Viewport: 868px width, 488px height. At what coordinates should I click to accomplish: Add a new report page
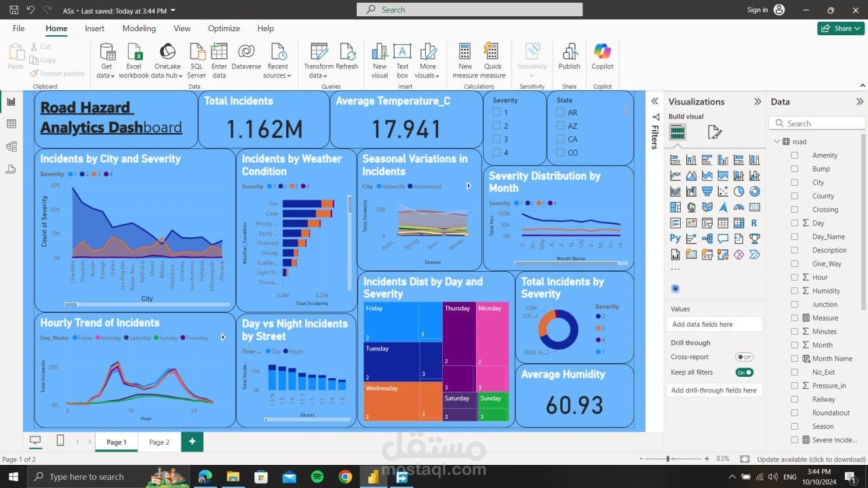(x=192, y=442)
